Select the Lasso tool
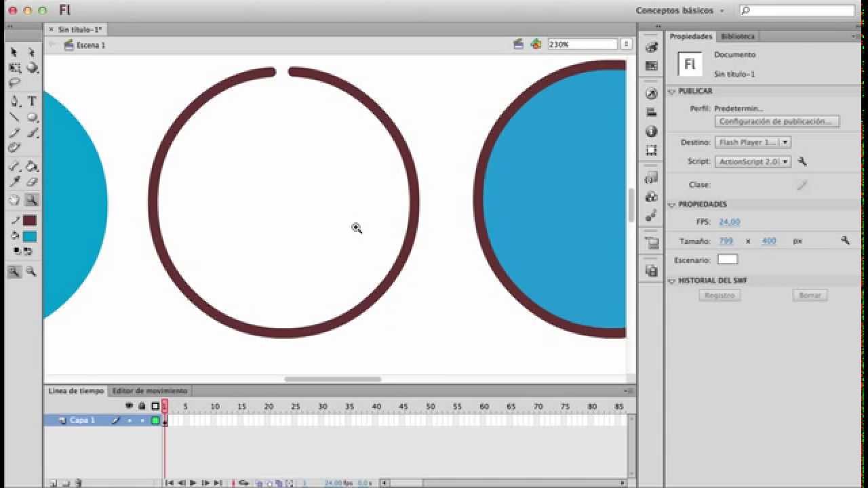Viewport: 868px width, 488px height. click(x=14, y=83)
